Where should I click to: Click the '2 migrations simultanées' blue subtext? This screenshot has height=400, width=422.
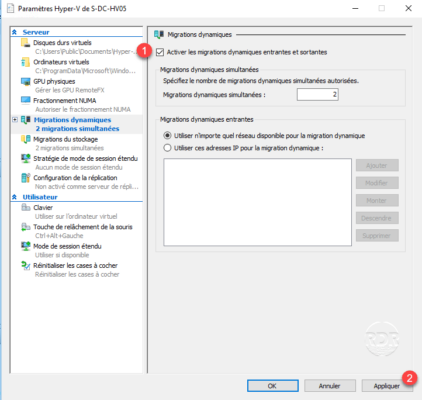click(x=77, y=129)
